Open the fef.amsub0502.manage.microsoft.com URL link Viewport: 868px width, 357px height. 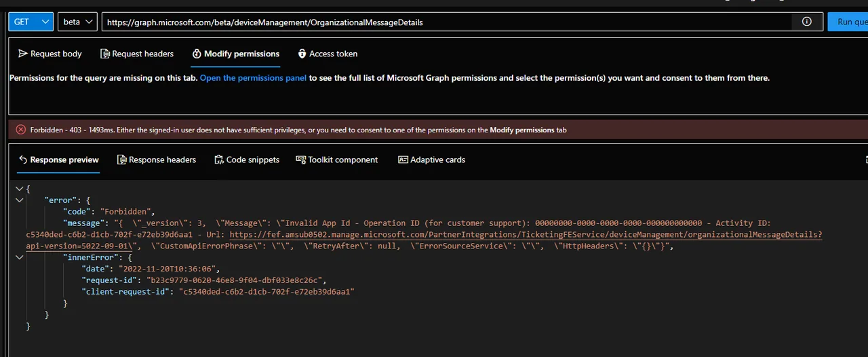point(526,234)
